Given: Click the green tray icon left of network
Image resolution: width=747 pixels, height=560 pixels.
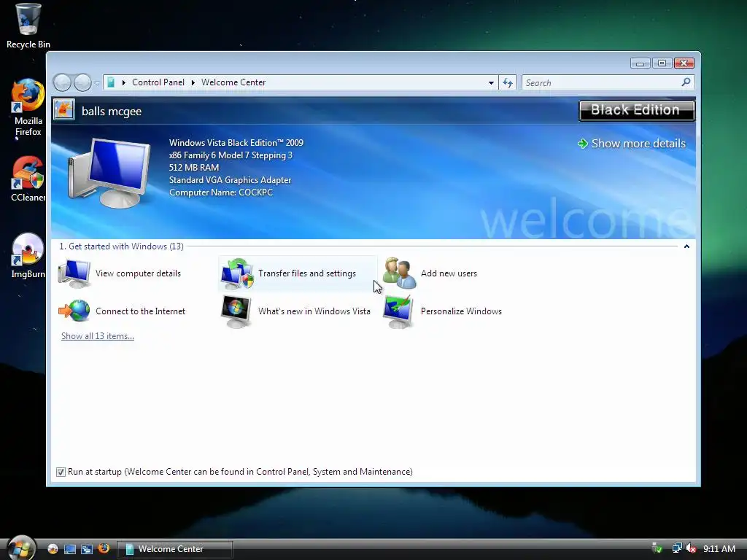Looking at the screenshot, I should (x=657, y=548).
